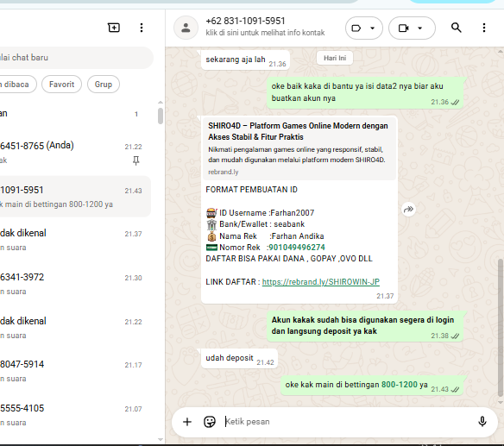
Task: Click the 'udah deposit' message
Action: tap(239, 358)
